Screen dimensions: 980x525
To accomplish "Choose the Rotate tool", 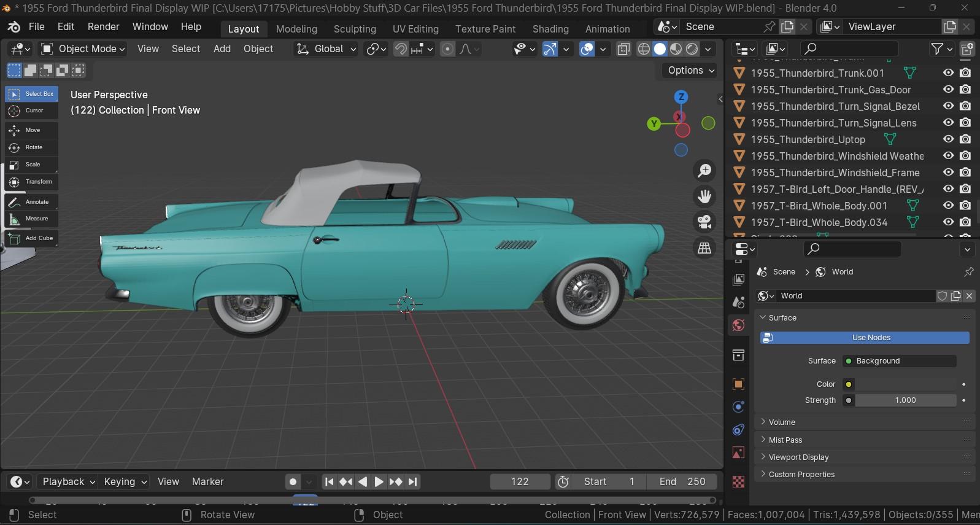I will pos(32,147).
